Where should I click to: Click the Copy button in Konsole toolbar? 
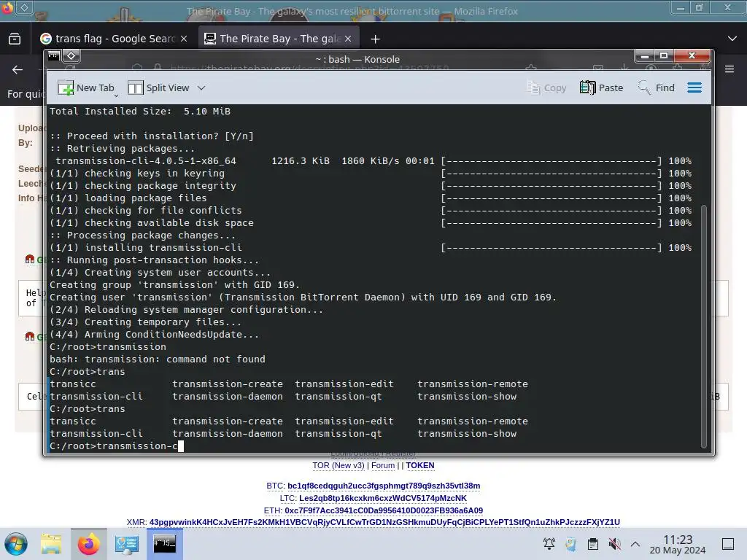pyautogui.click(x=546, y=87)
